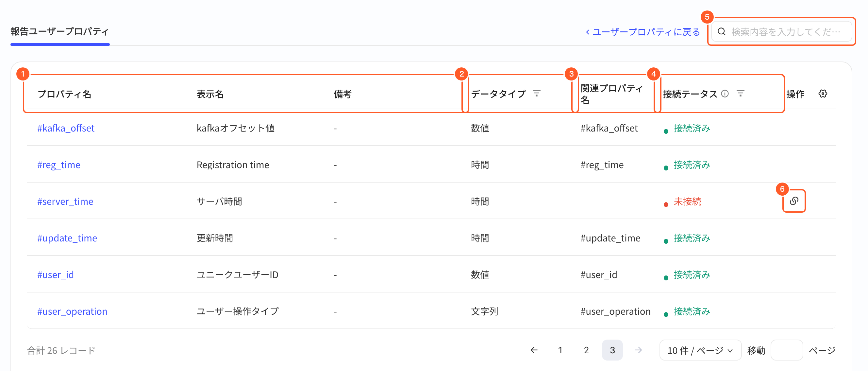Click the connection status column filter icon

[x=740, y=94]
